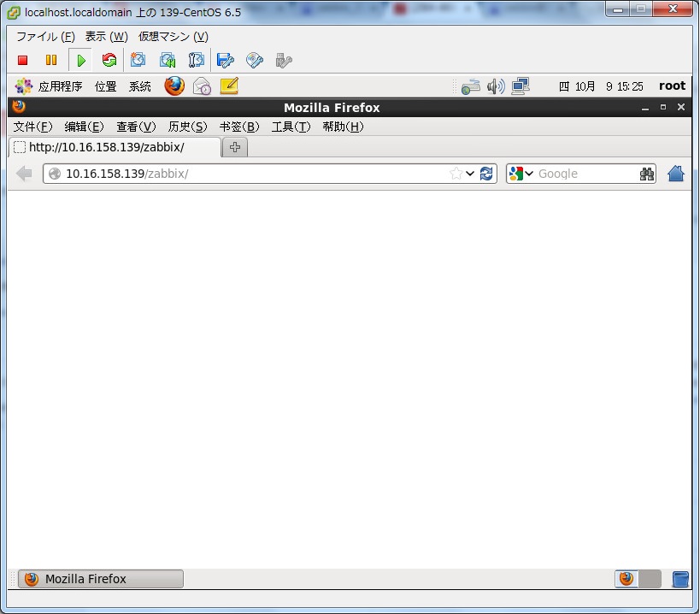700x614 pixels.
Task: Click the network drive status panel icon
Action: coord(471,86)
